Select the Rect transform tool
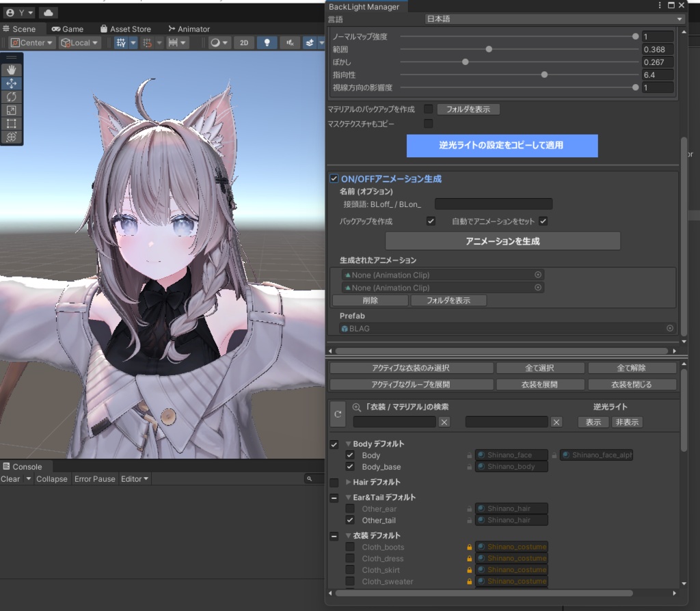 12,124
